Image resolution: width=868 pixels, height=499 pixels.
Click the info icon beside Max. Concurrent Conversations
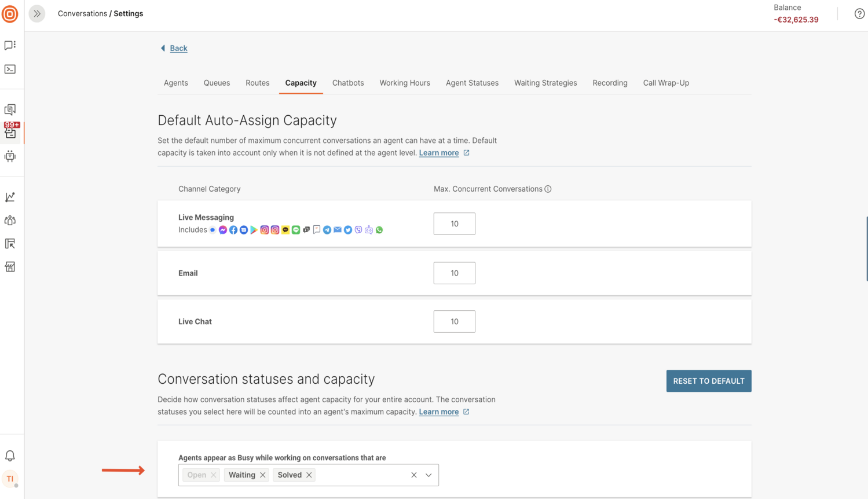pos(548,189)
